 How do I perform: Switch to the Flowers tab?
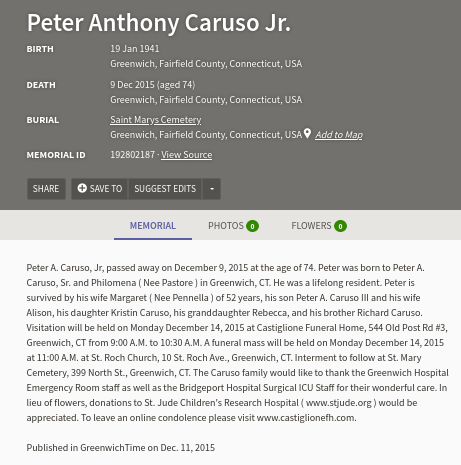tap(319, 226)
